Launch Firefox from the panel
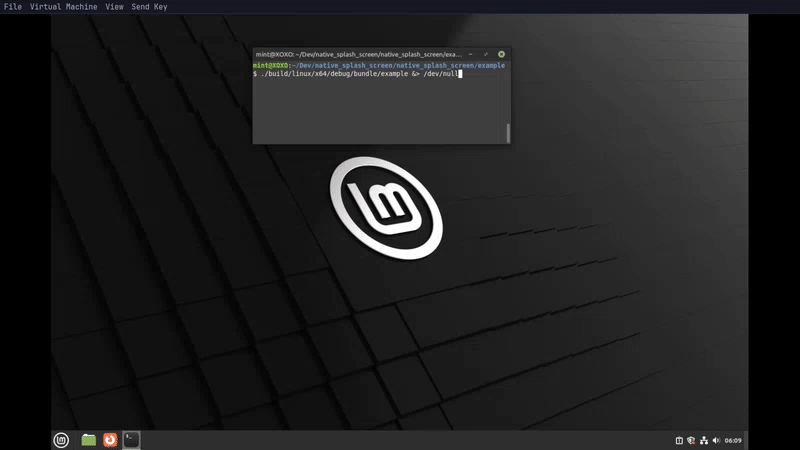The image size is (800, 450). tap(110, 440)
